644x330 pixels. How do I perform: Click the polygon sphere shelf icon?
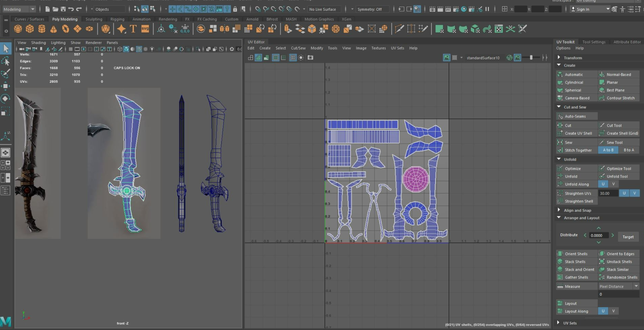pyautogui.click(x=18, y=29)
